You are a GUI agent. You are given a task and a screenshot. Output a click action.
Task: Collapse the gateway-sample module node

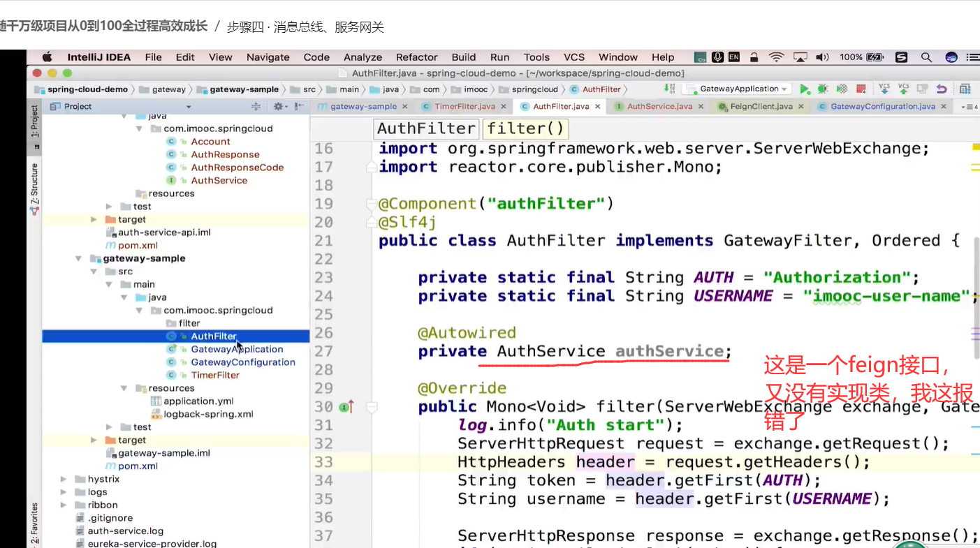[x=79, y=258]
